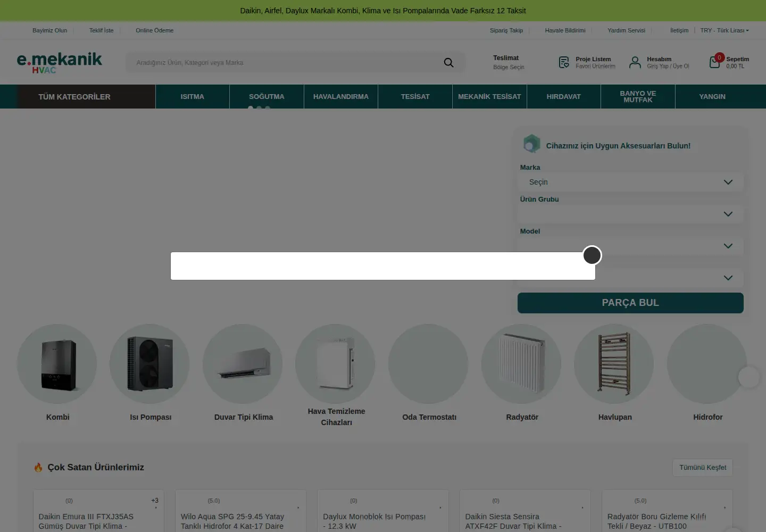Open the İletişim link

(x=679, y=30)
